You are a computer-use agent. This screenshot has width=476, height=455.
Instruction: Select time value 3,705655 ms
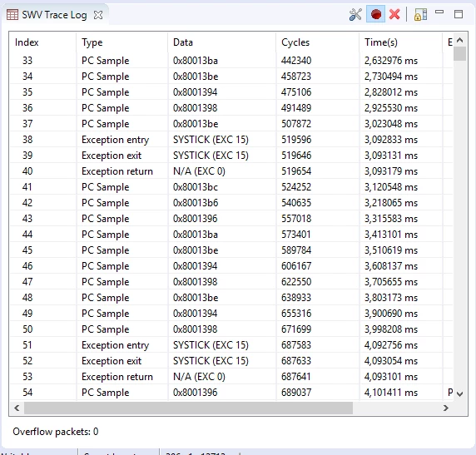click(x=391, y=282)
